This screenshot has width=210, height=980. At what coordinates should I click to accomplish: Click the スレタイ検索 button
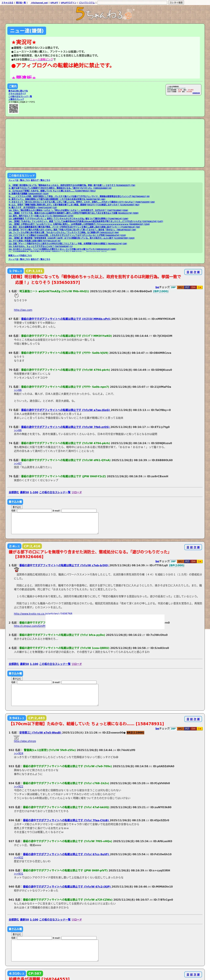point(176,3)
